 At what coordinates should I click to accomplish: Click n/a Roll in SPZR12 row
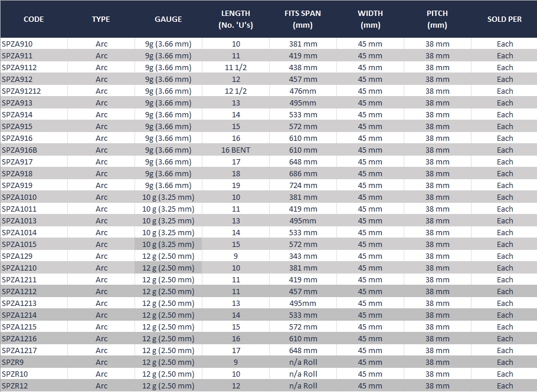[x=303, y=386]
